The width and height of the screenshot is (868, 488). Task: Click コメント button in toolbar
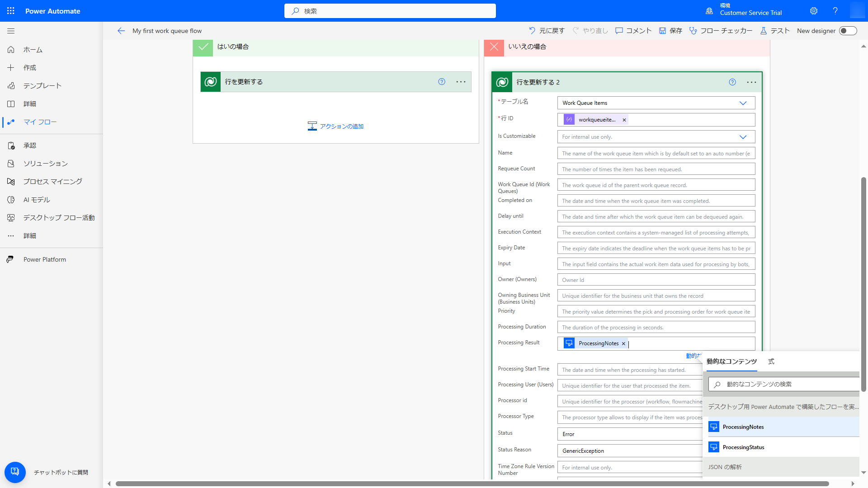click(633, 31)
